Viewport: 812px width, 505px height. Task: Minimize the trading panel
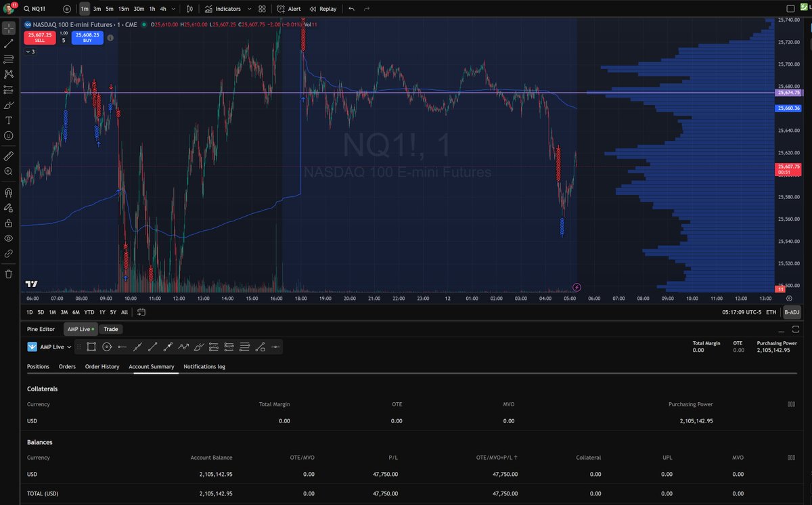click(782, 330)
